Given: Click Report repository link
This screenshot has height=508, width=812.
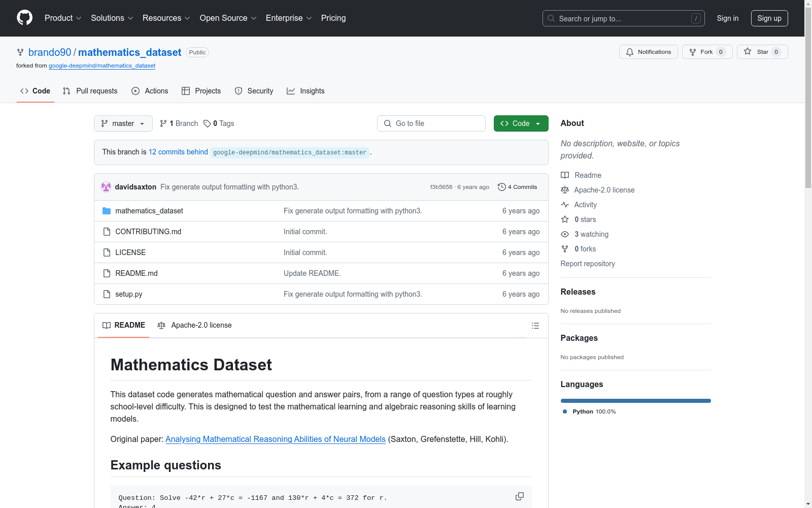Looking at the screenshot, I should (588, 264).
